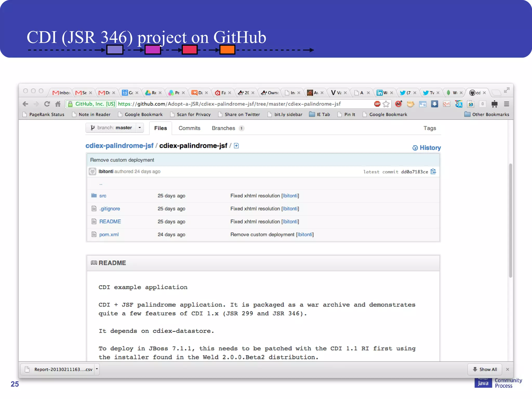The height and width of the screenshot is (399, 532).
Task: Close the downloads bar
Action: pos(508,369)
